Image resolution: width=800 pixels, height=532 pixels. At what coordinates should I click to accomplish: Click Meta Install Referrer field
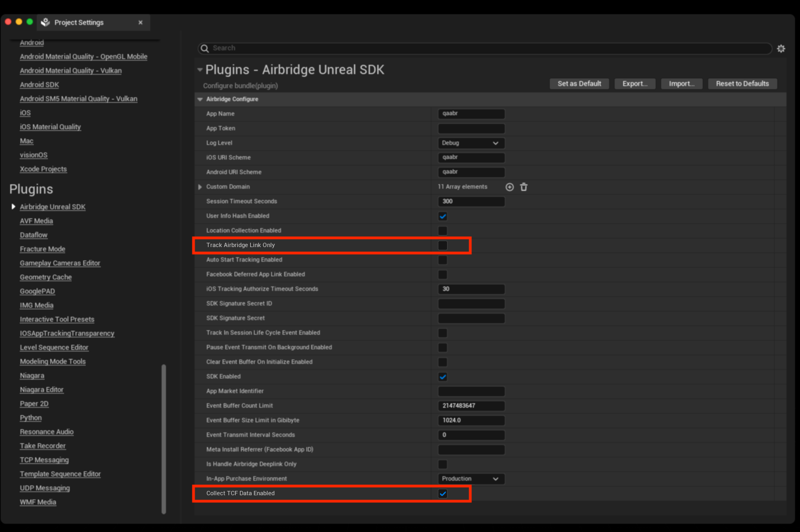point(471,450)
